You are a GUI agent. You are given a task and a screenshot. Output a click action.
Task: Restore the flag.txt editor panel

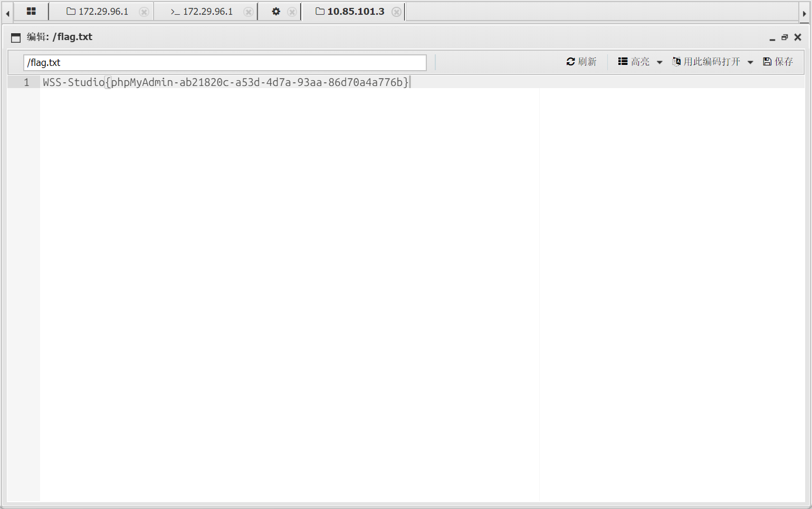(x=785, y=37)
